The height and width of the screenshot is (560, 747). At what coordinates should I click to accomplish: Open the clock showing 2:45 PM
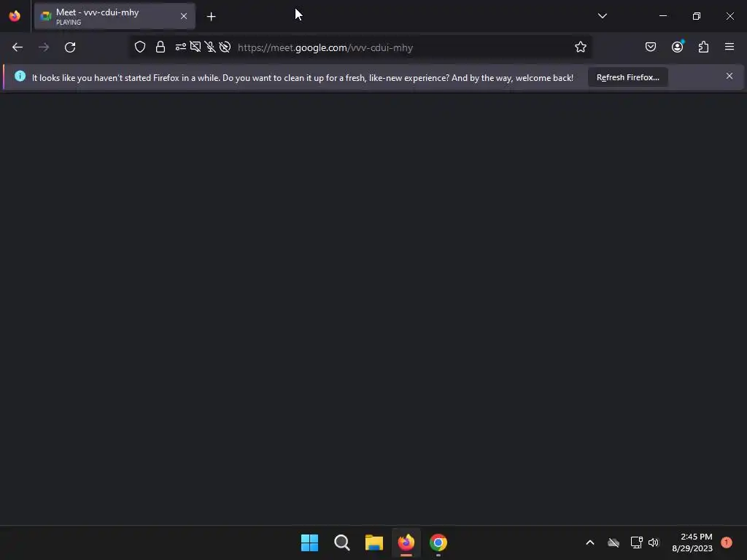click(x=692, y=542)
